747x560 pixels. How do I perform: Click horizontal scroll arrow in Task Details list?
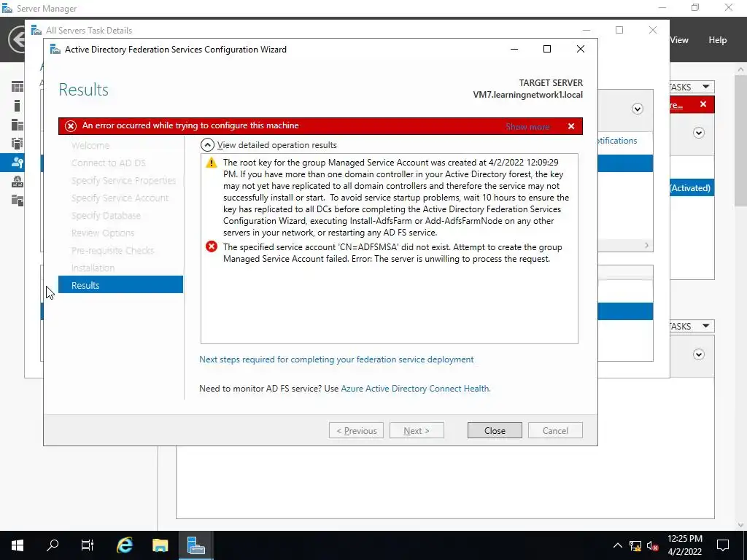[646, 245]
